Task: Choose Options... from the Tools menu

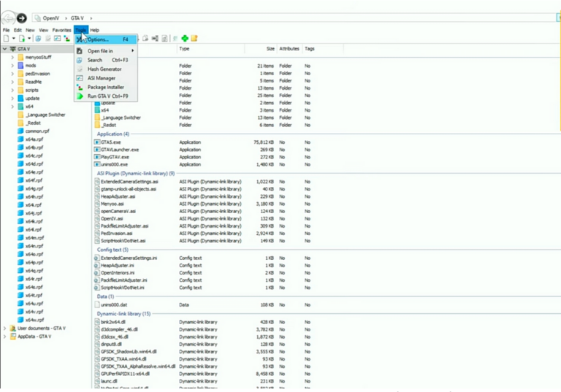Action: pos(105,39)
